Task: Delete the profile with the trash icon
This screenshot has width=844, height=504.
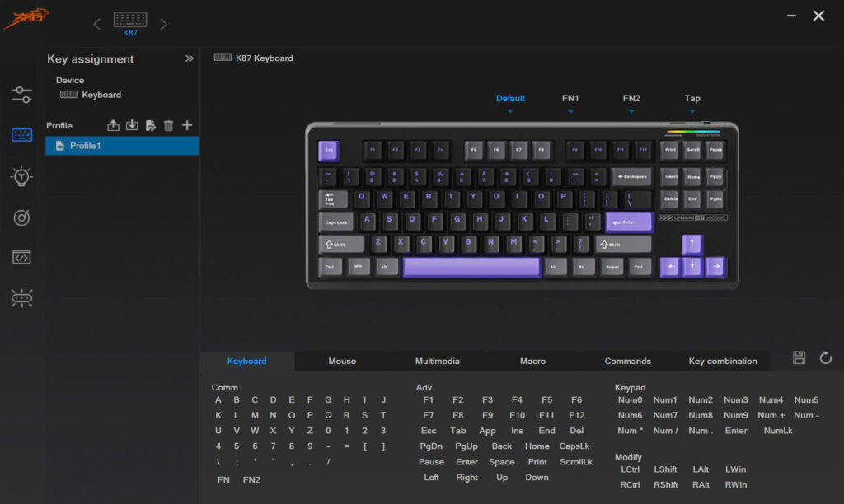Action: coord(168,125)
